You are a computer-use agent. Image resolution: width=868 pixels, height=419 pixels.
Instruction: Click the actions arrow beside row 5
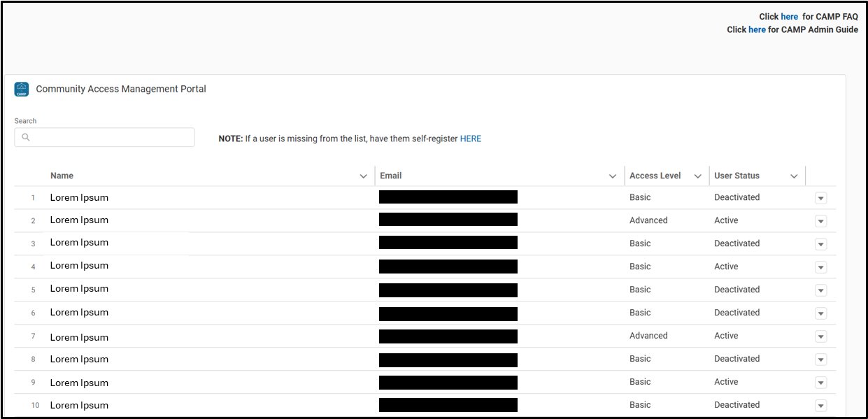(820, 290)
